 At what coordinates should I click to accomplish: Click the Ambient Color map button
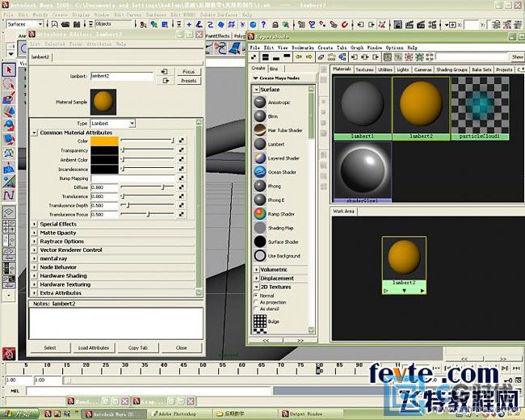point(182,159)
